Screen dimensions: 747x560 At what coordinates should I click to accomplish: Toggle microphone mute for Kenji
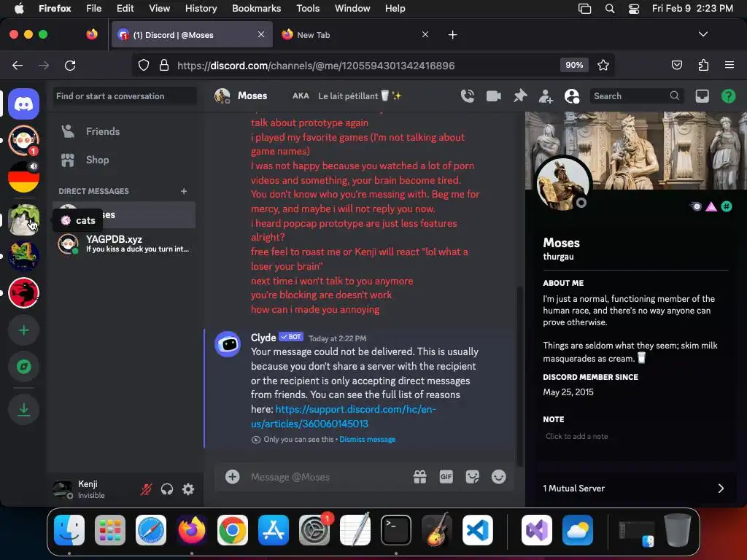[x=146, y=489]
